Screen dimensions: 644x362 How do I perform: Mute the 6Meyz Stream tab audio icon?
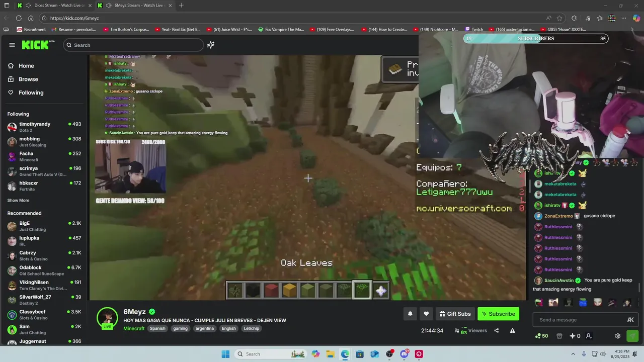[108, 5]
